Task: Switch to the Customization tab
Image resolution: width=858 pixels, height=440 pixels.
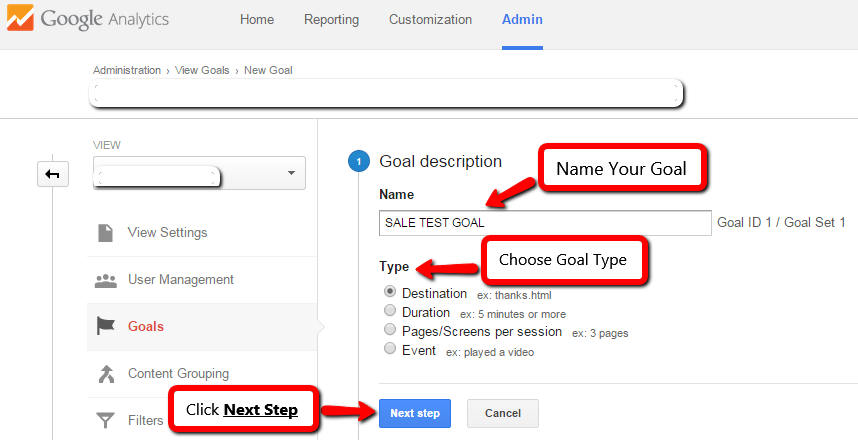Action: click(x=430, y=20)
